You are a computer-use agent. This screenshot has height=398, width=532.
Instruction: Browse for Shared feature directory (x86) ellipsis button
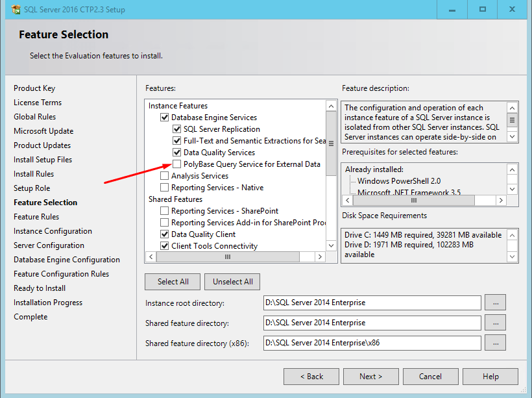click(496, 343)
